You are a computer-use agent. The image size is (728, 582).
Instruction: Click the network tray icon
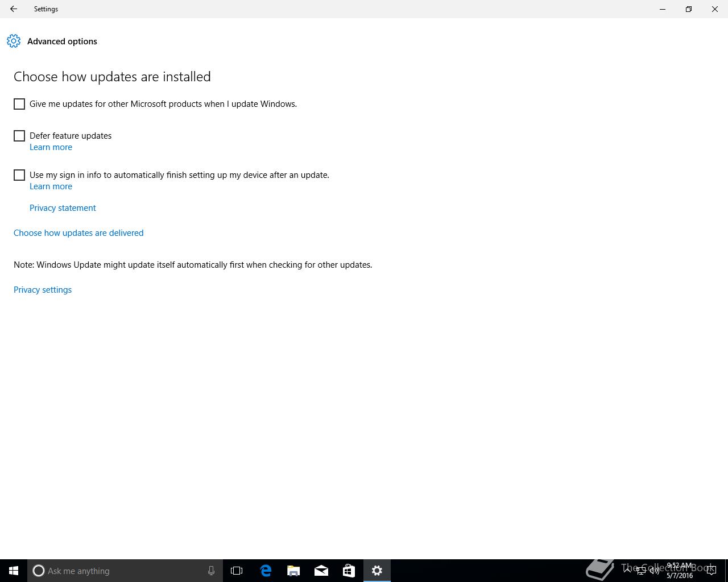[x=641, y=571]
